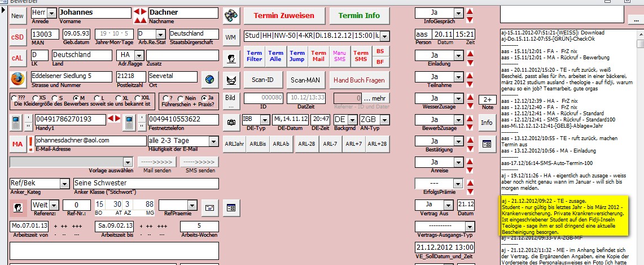Click the cat face icon beside Scan-ID

(x=230, y=80)
